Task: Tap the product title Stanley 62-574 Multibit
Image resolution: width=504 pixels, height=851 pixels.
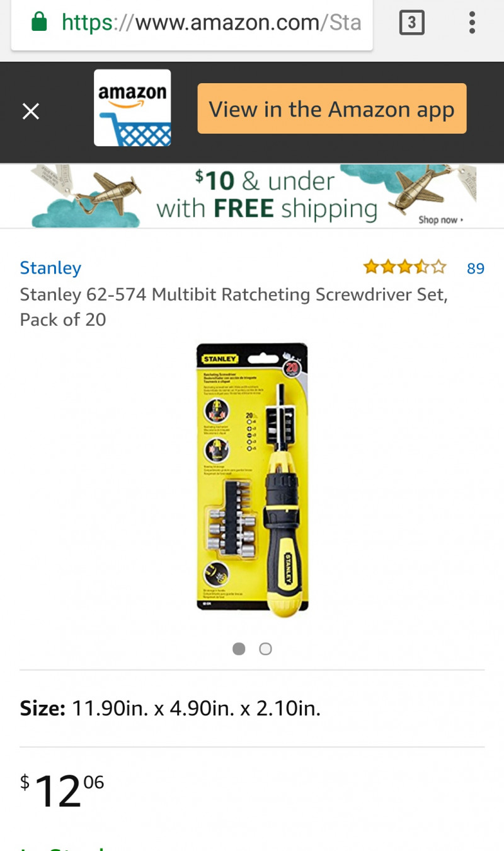Action: [234, 307]
